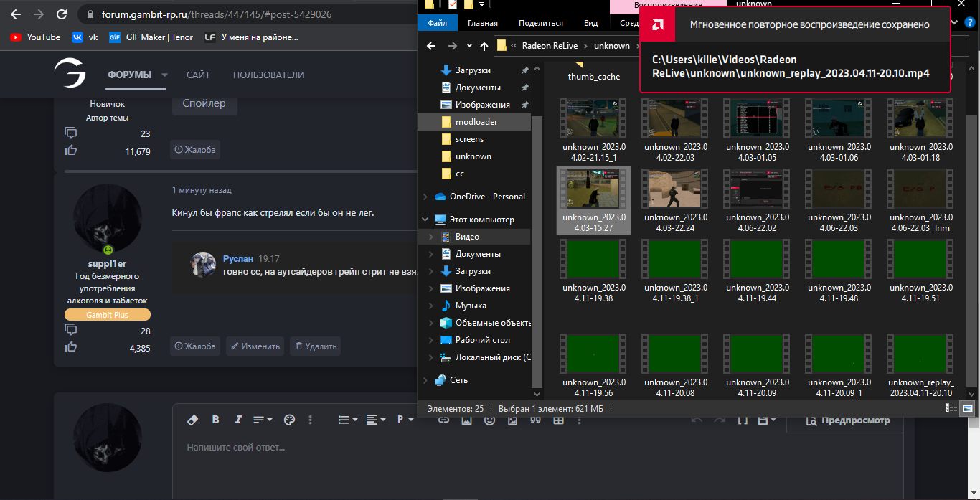
Task: Open the Спойлер button
Action: click(x=204, y=103)
